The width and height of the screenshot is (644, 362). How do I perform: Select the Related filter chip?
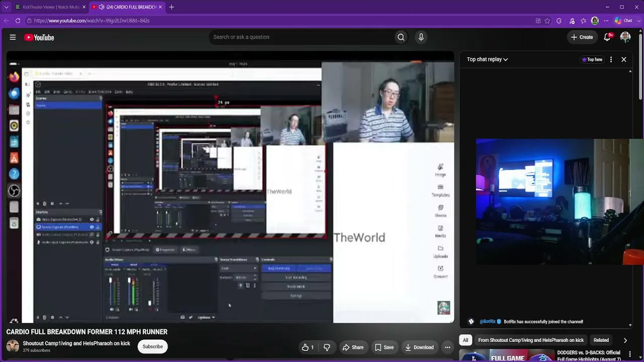[x=601, y=340]
